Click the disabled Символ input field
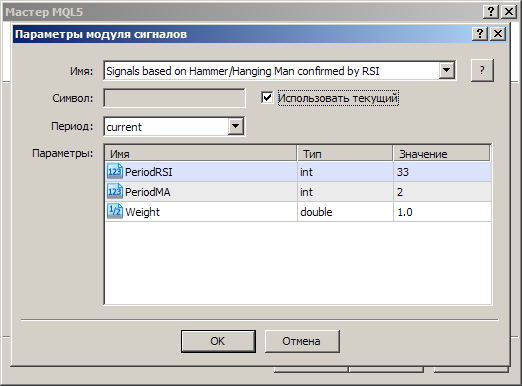Screen dimensions: 522x386 (x=174, y=98)
